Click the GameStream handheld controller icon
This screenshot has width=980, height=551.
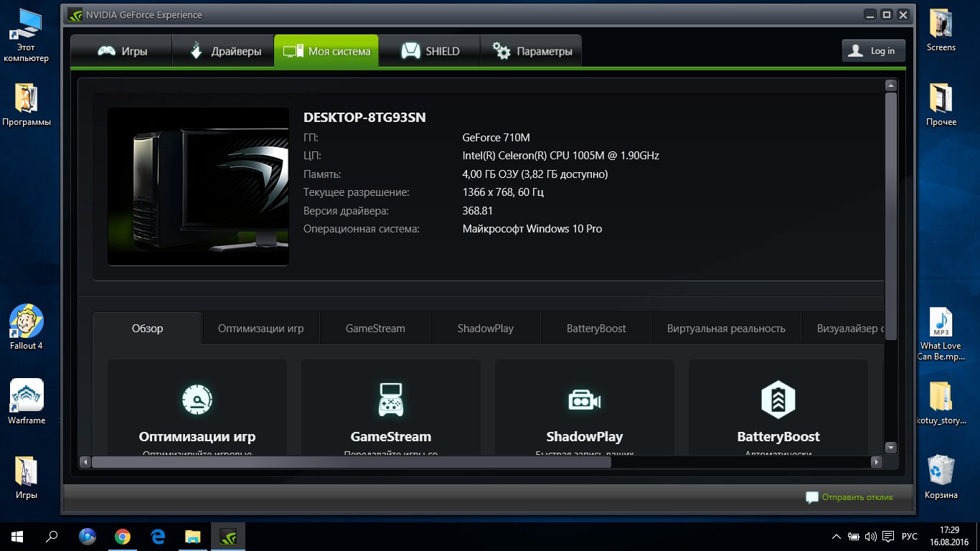(390, 400)
